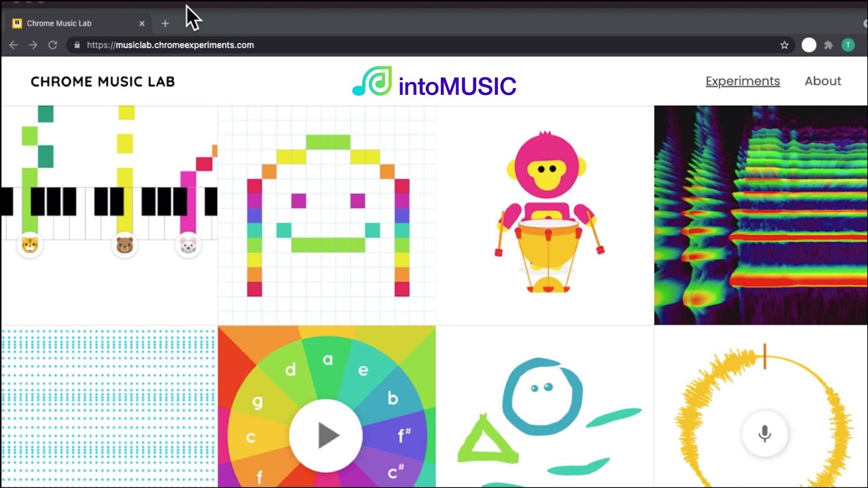Reload the Chrome Music Lab page
The width and height of the screenshot is (868, 488).
coord(52,45)
